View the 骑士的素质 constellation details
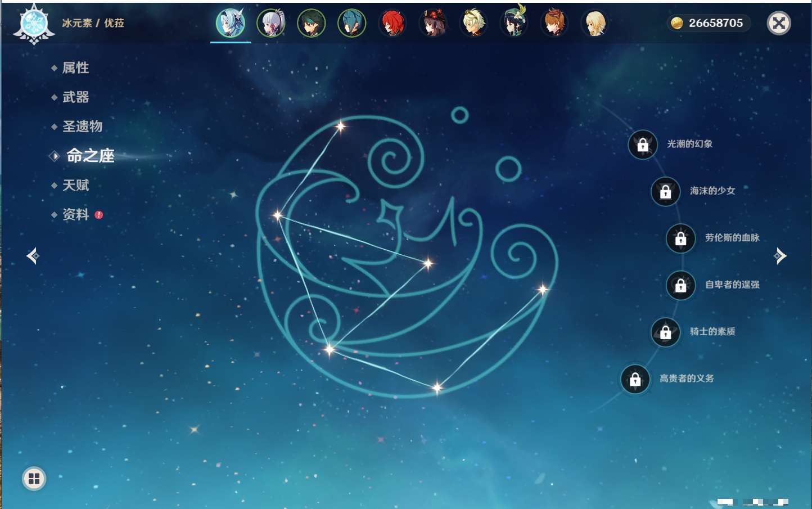 point(712,332)
